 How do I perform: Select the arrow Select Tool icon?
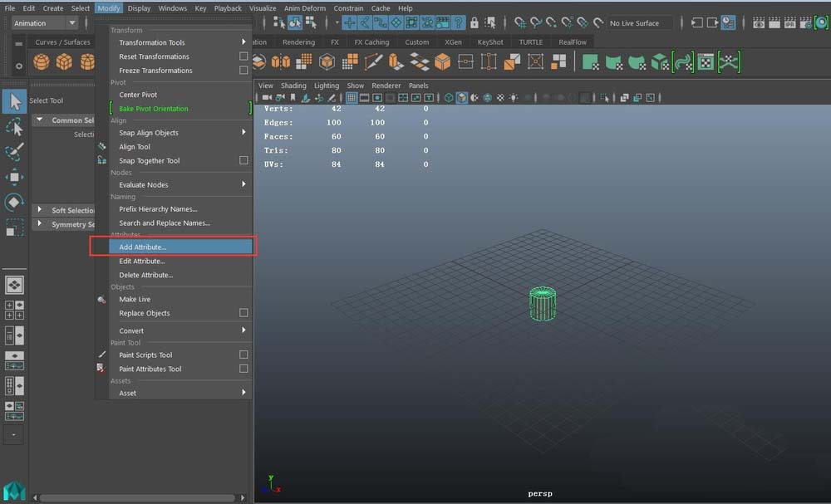[x=14, y=101]
